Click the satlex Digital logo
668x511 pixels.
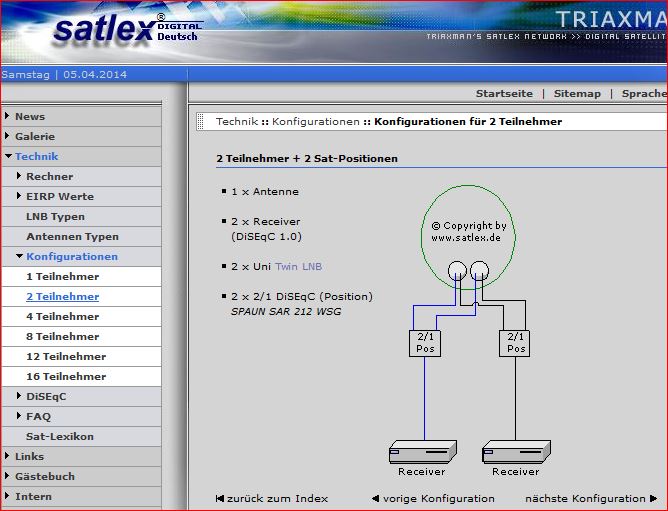click(127, 29)
